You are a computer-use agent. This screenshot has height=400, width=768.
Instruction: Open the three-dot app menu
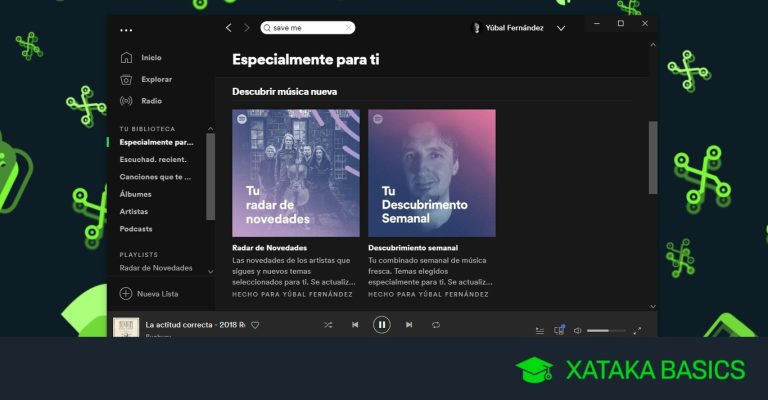pyautogui.click(x=126, y=29)
